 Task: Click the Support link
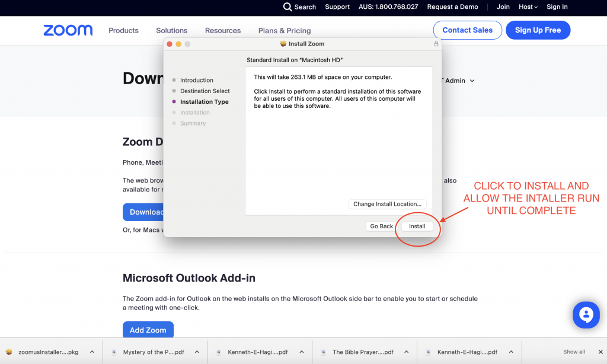(337, 7)
